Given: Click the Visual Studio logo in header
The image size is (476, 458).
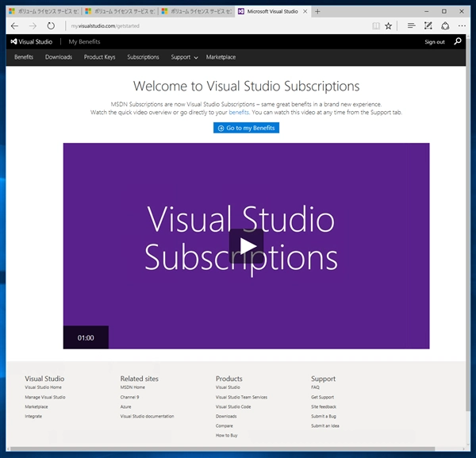Looking at the screenshot, I should coord(32,41).
